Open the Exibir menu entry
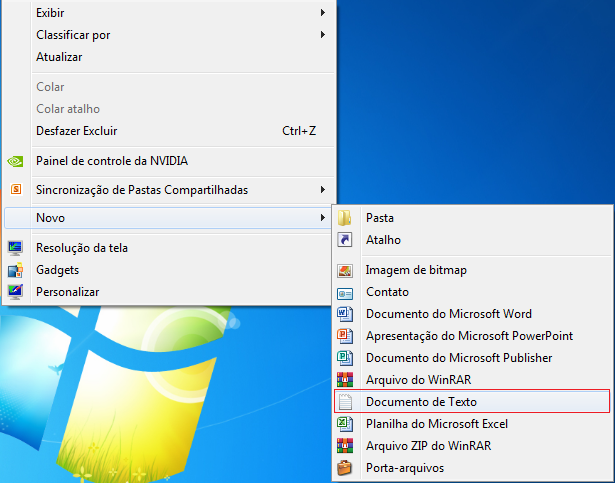The width and height of the screenshot is (615, 483). [169, 13]
